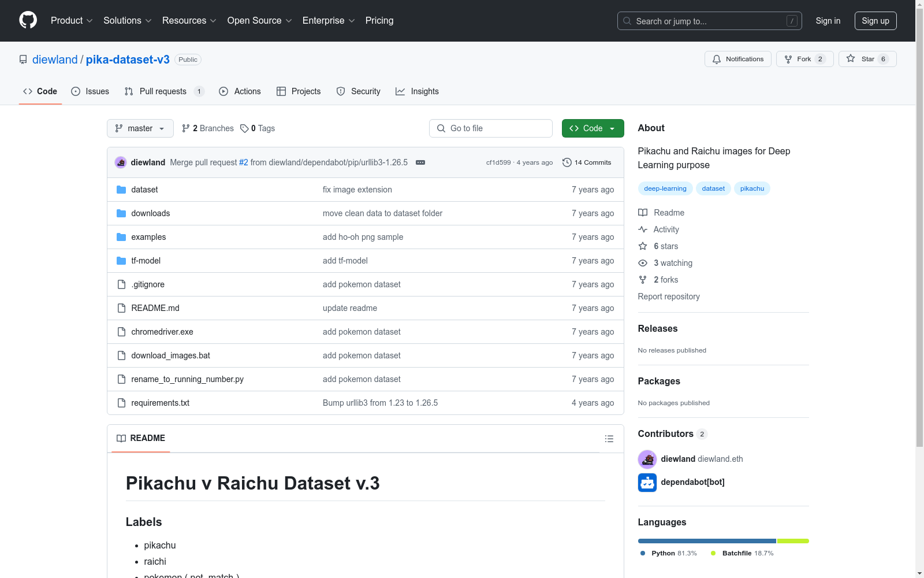Viewport: 924px width, 578px height.
Task: Switch to the Issues tab
Action: pos(90,91)
